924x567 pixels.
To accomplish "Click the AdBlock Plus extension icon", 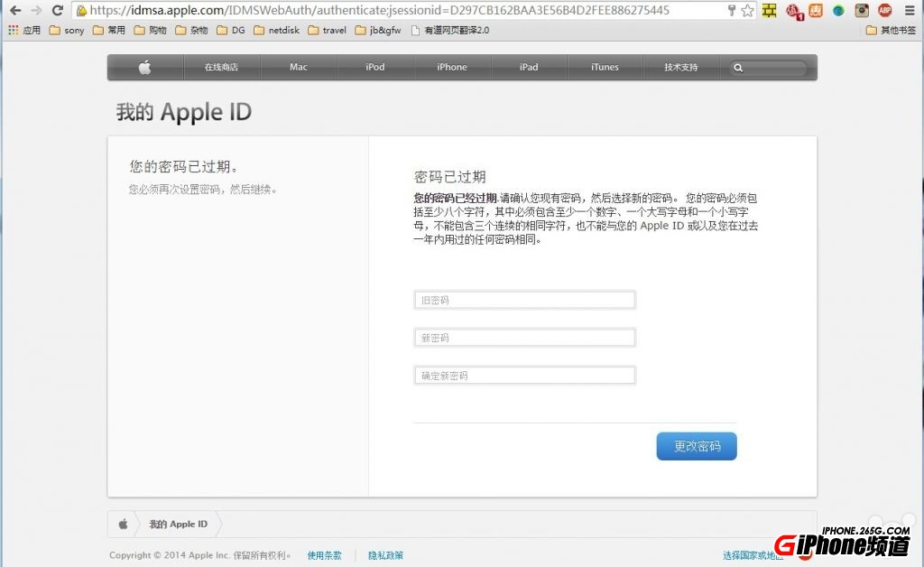I will click(x=885, y=11).
